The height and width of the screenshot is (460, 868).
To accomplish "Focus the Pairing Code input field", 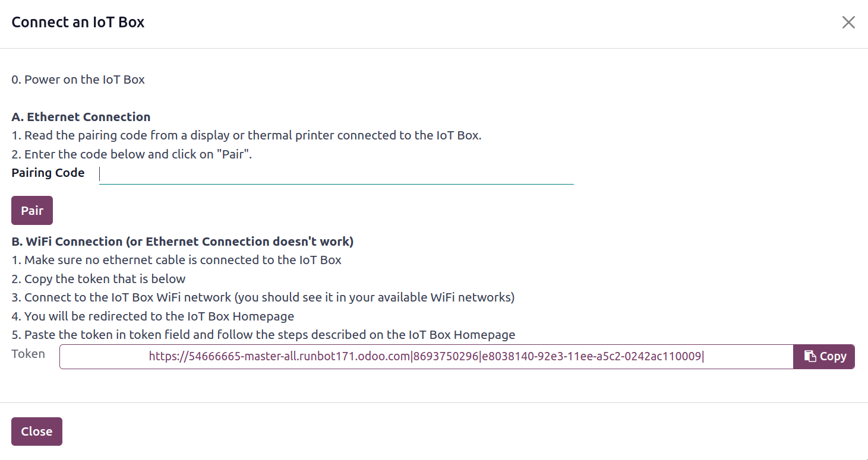I will pyautogui.click(x=336, y=174).
